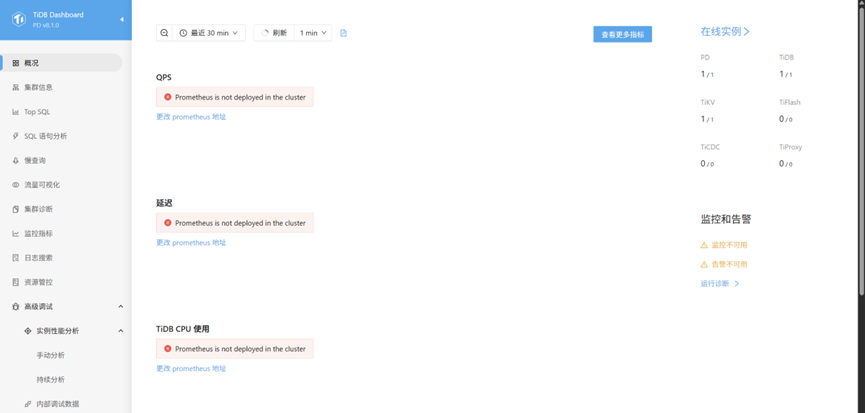This screenshot has width=865, height=413.
Task: Click the TiDB Dashboard logo icon
Action: (20, 19)
